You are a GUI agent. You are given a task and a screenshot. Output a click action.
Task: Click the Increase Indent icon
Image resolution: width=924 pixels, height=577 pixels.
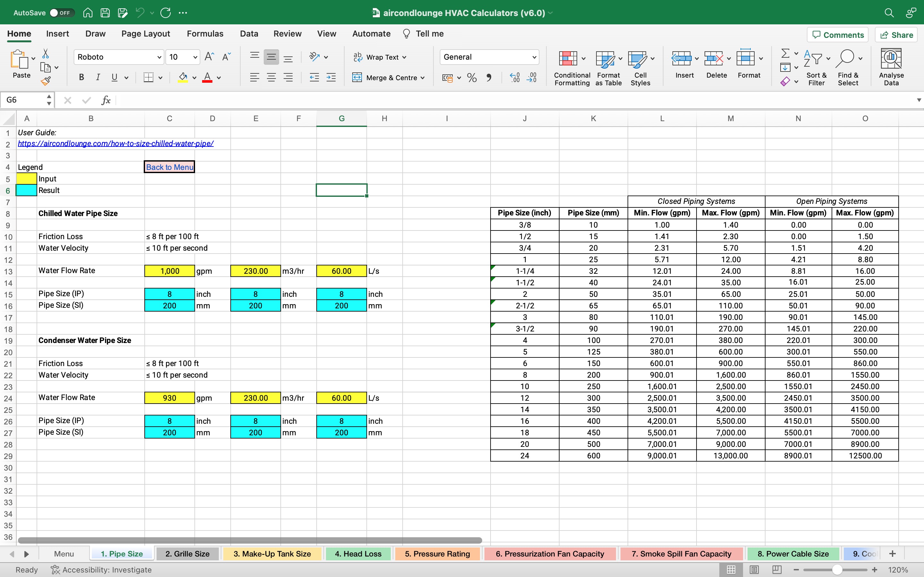pyautogui.click(x=331, y=78)
